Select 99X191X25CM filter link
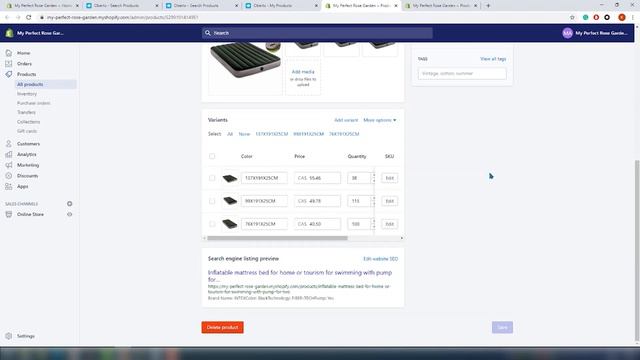 click(x=309, y=134)
